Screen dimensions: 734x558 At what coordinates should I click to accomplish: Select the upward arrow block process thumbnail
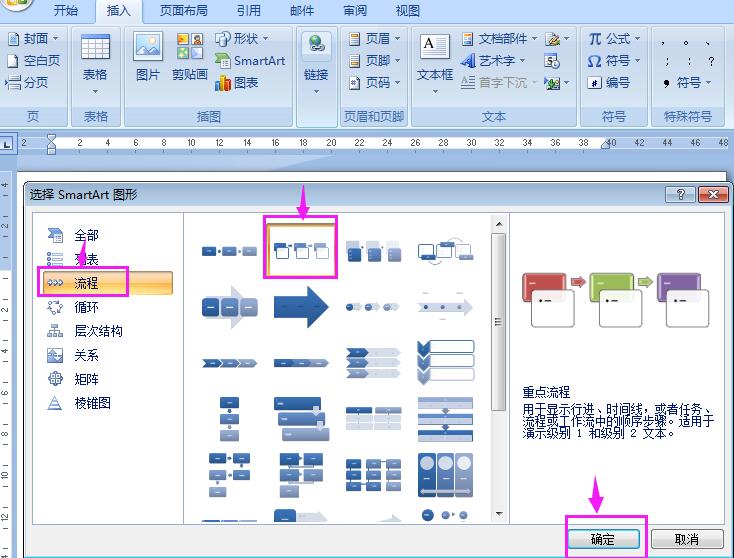click(x=229, y=307)
